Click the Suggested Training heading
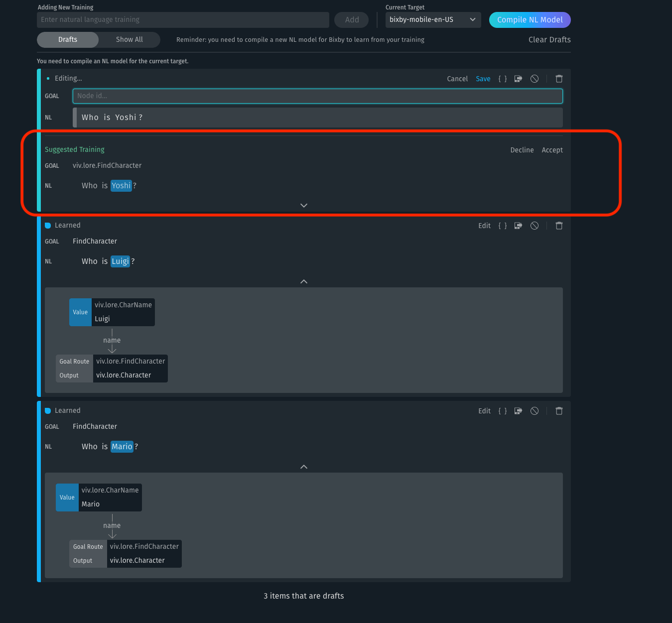This screenshot has width=672, height=623. click(x=75, y=150)
